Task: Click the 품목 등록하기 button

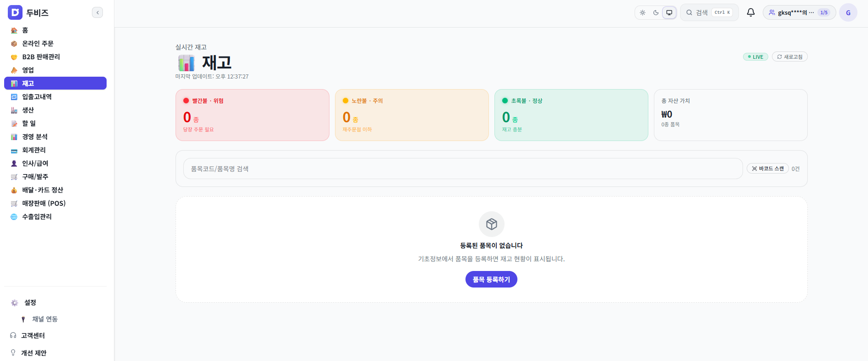Action: (491, 279)
